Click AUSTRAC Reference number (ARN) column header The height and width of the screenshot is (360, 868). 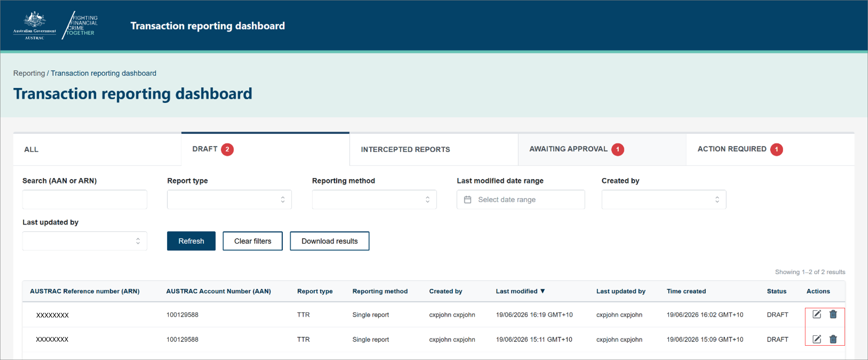tap(85, 291)
